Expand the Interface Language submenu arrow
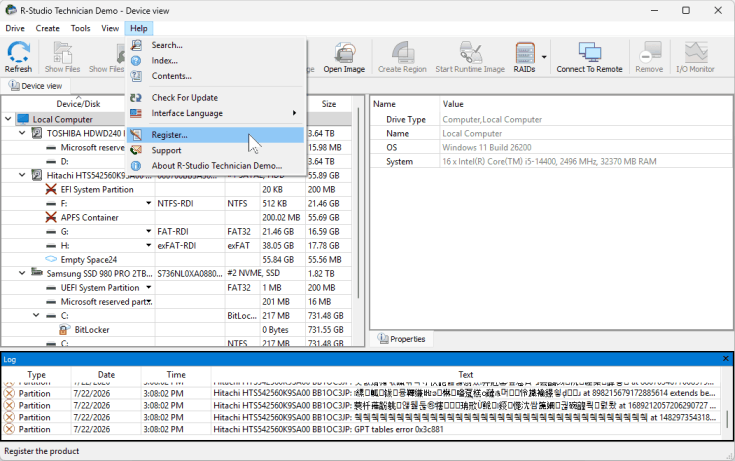735x461 pixels. coord(294,113)
